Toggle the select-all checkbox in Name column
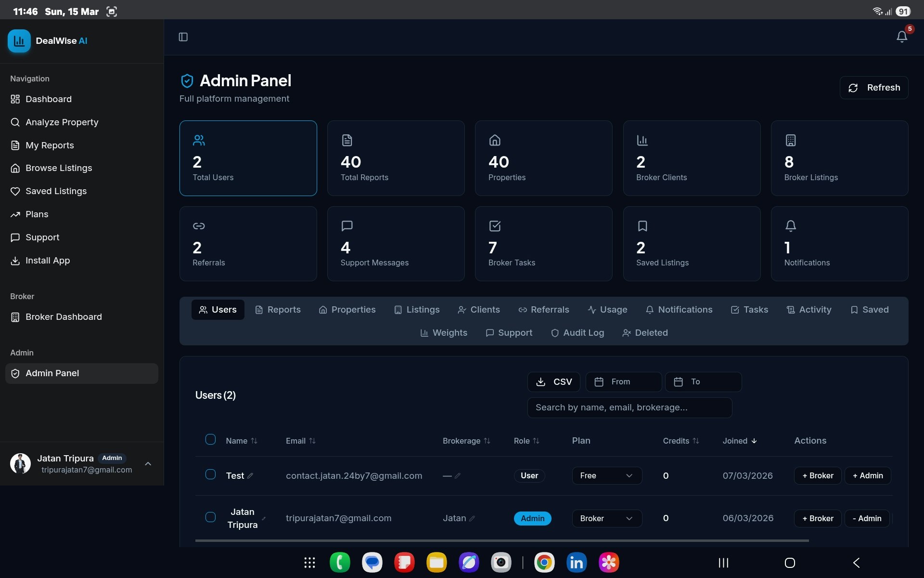This screenshot has height=578, width=924. click(x=210, y=439)
